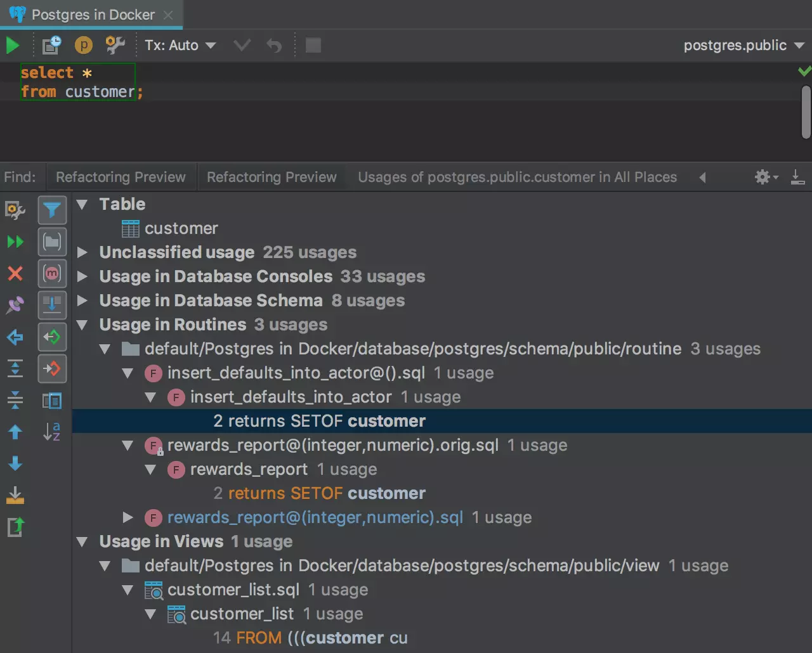Navigate to the previous occurrence with the up arrow
812x653 pixels.
pyautogui.click(x=15, y=432)
